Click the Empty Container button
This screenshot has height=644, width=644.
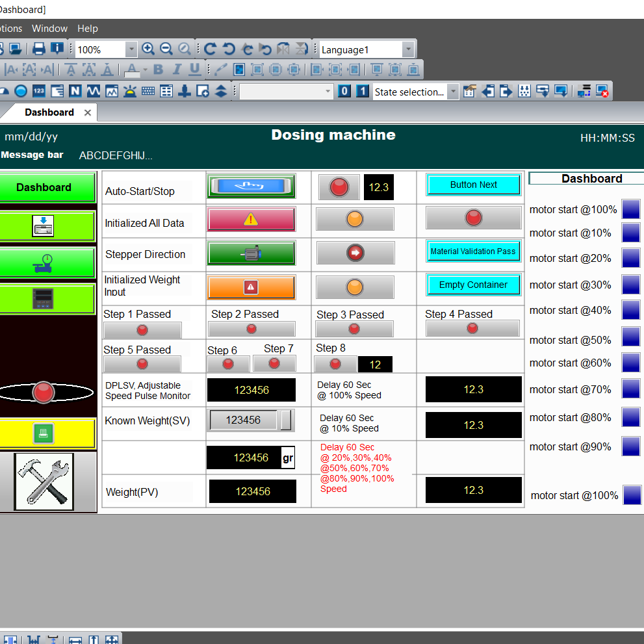tap(473, 285)
